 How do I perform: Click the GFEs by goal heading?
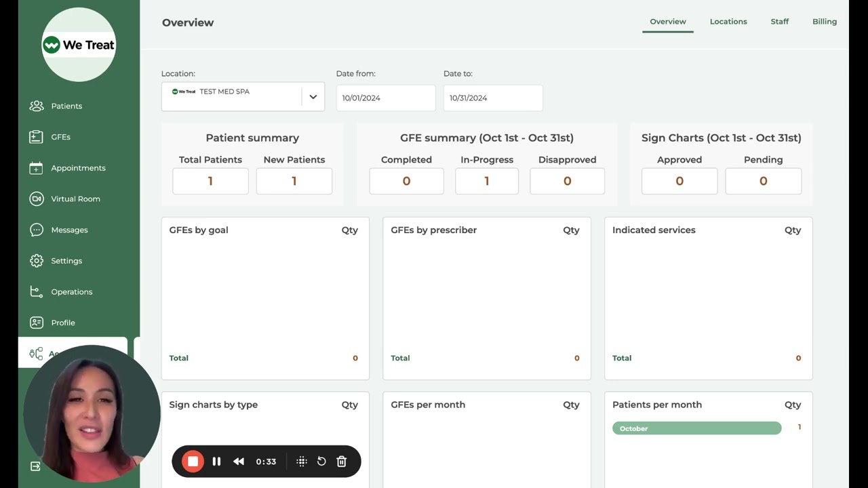199,230
